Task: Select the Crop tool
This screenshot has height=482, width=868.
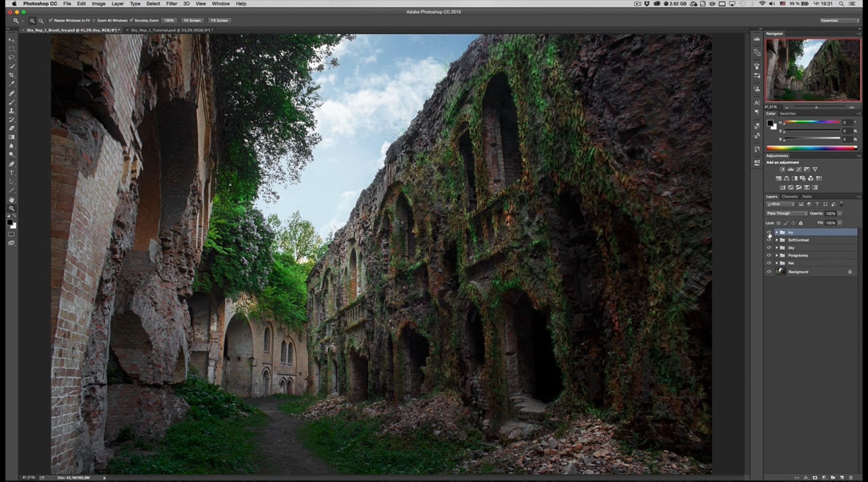Action: click(x=11, y=75)
